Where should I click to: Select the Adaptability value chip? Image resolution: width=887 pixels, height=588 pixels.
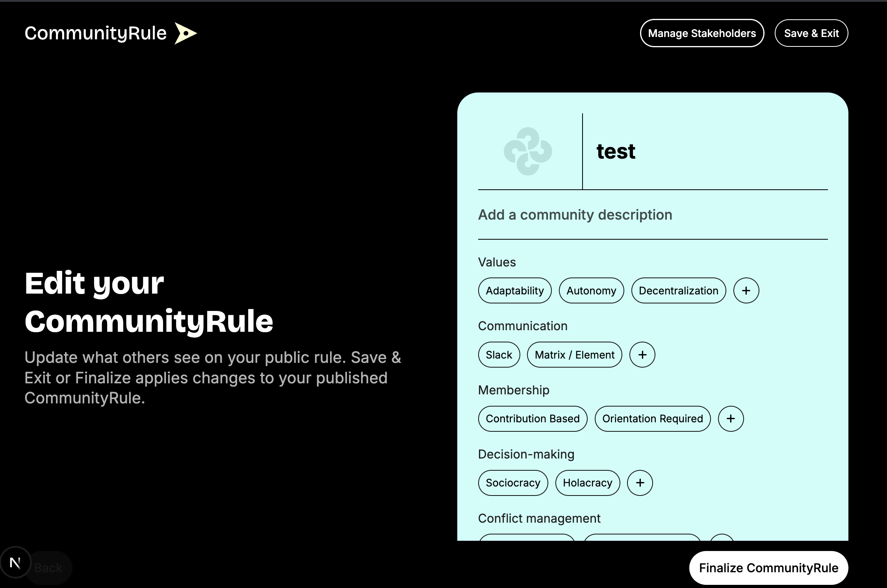pos(515,290)
